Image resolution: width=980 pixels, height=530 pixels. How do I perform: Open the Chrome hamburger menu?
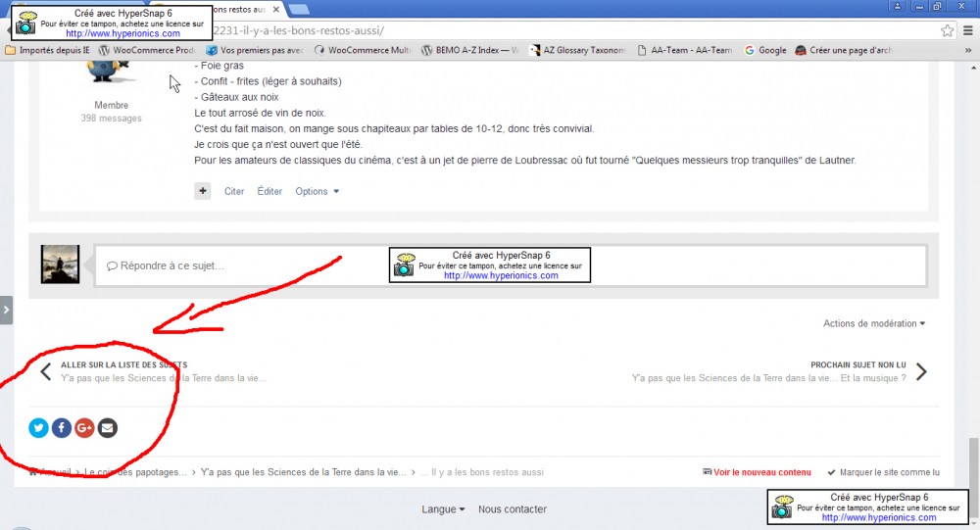pyautogui.click(x=968, y=30)
